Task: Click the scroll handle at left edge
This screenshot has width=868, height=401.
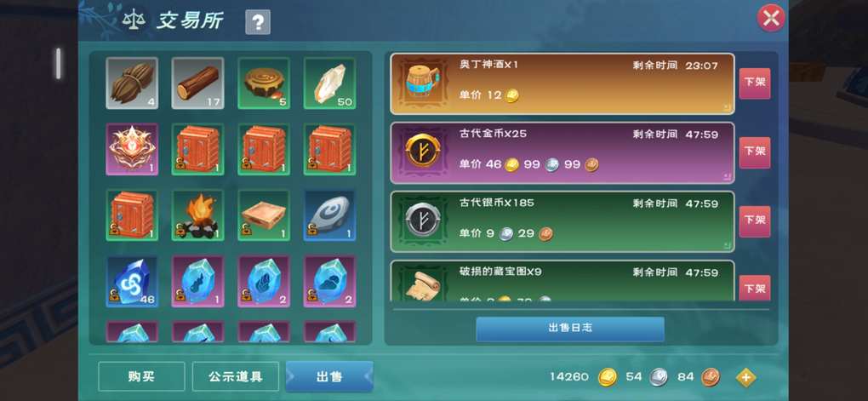Action: (58, 63)
